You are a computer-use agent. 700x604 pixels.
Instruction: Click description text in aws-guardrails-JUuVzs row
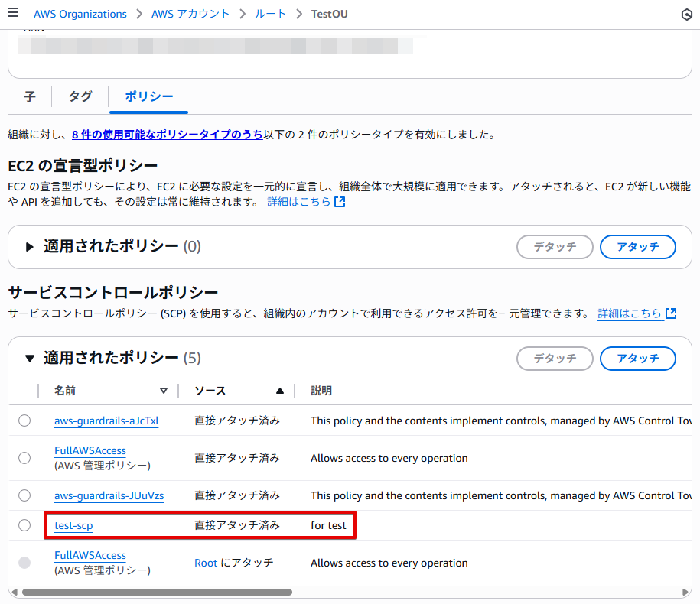pos(501,495)
